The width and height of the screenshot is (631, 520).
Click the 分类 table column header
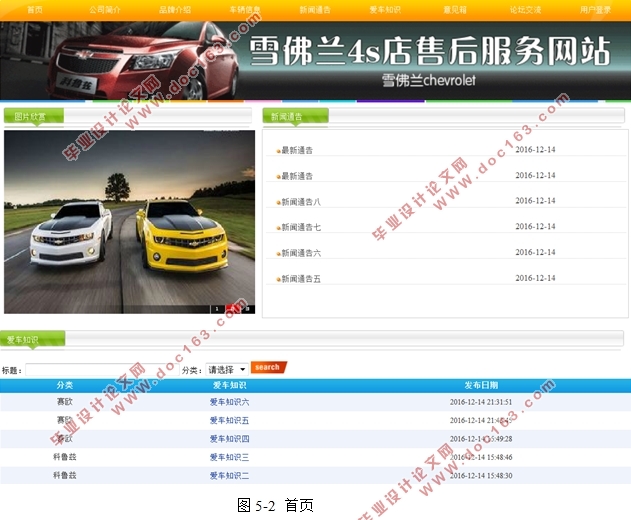tap(65, 385)
